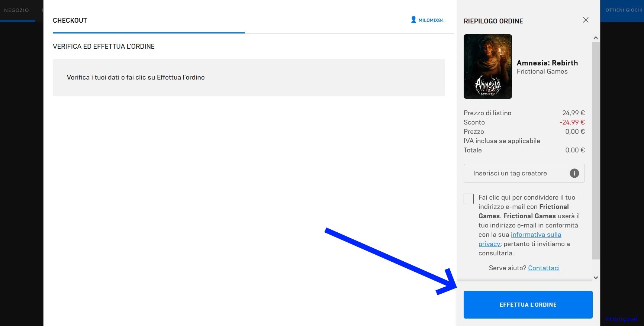
Task: Select the Amnesia: Rebirth game title
Action: (547, 63)
